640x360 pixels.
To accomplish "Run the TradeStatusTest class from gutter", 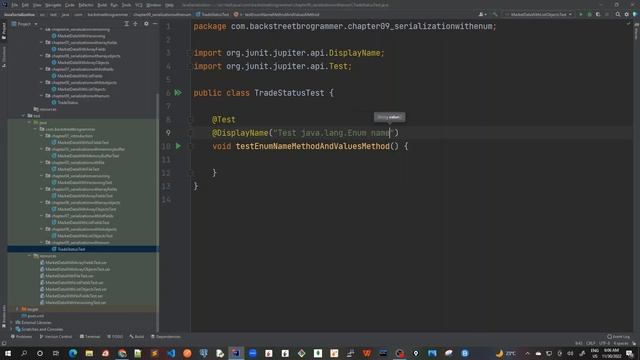I will click(x=178, y=93).
